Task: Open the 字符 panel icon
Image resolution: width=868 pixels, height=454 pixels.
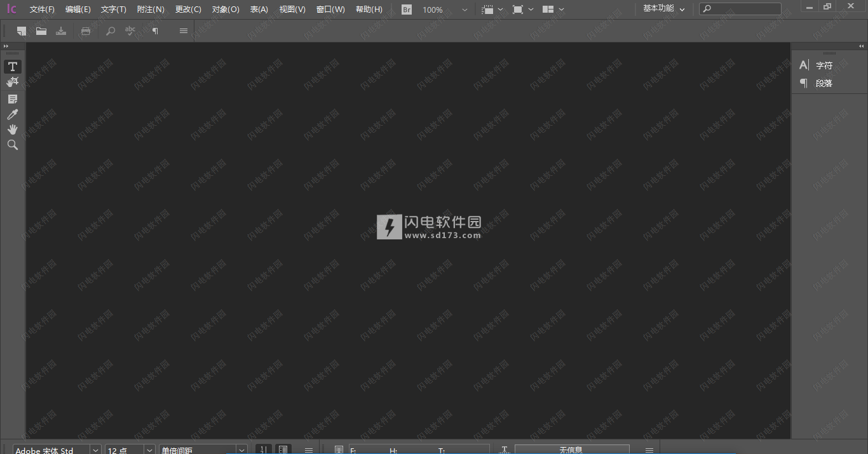Action: click(804, 65)
